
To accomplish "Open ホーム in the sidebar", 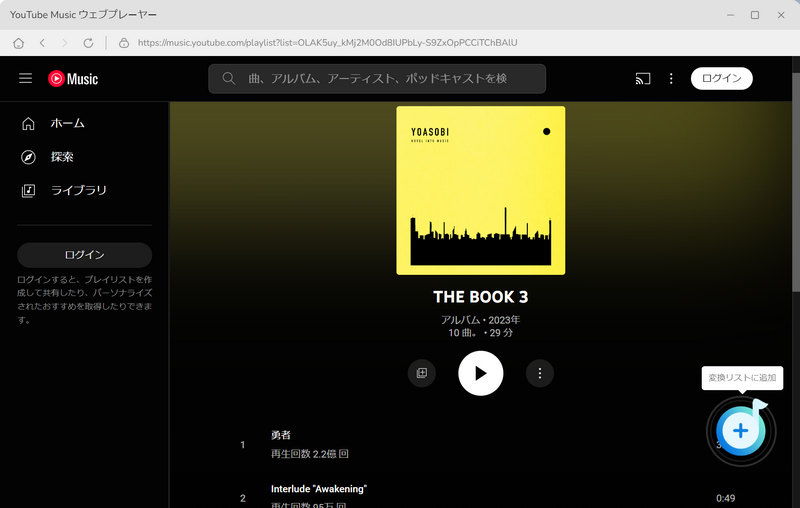I will pyautogui.click(x=67, y=123).
